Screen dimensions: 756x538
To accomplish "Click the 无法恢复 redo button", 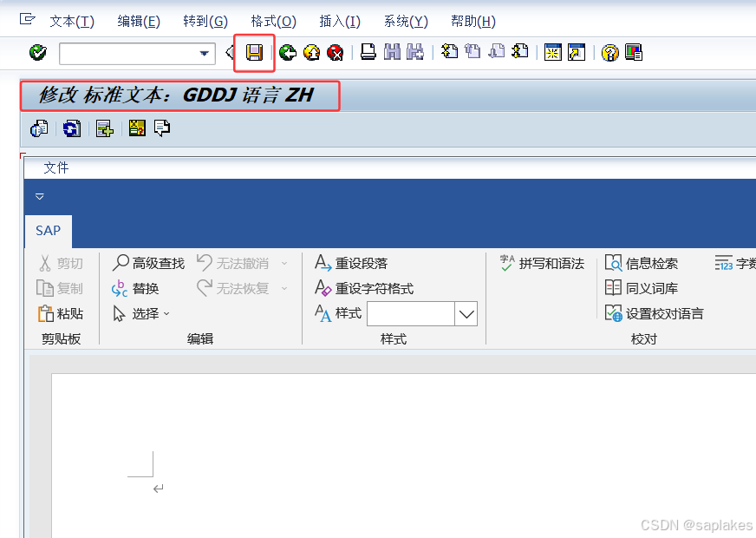I will click(x=233, y=289).
